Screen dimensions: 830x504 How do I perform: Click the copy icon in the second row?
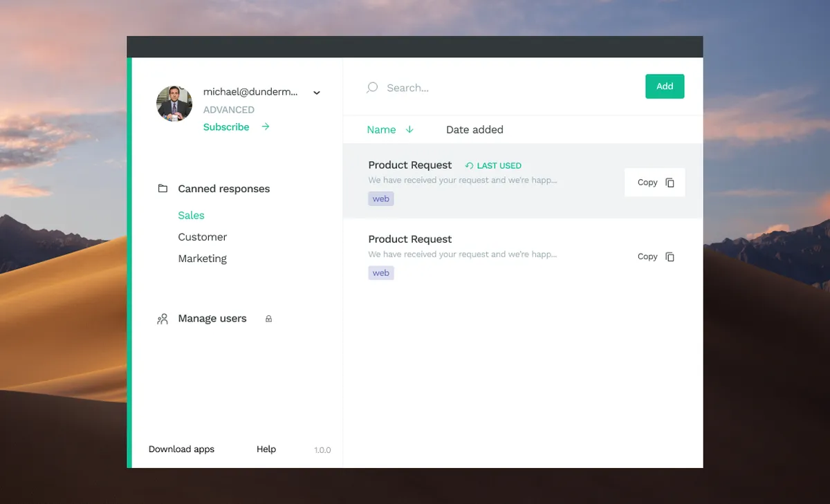(x=670, y=256)
